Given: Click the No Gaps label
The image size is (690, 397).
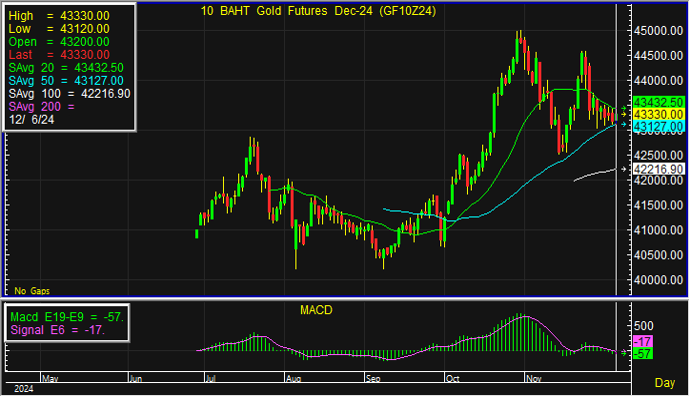Looking at the screenshot, I should point(32,291).
